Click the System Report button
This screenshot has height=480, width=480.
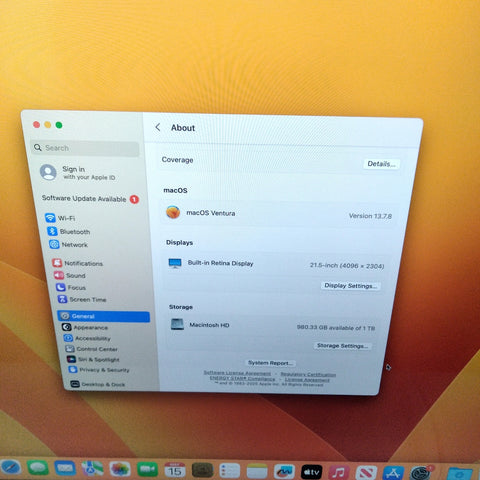point(270,363)
